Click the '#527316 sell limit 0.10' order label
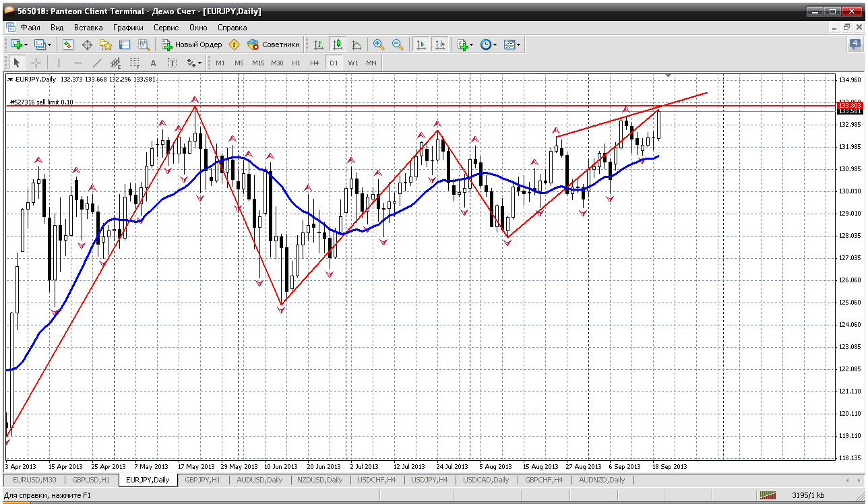Image resolution: width=868 pixels, height=504 pixels. tap(42, 102)
